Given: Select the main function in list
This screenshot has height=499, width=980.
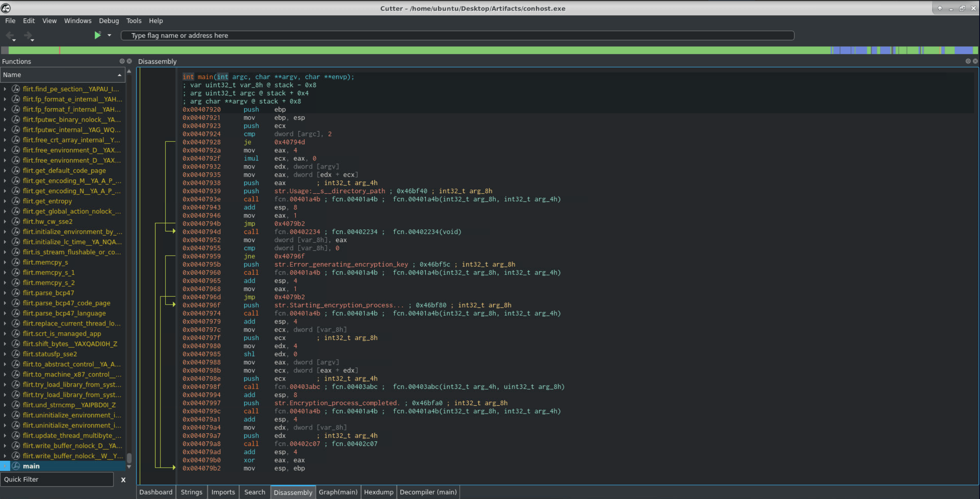Looking at the screenshot, I should pos(31,466).
